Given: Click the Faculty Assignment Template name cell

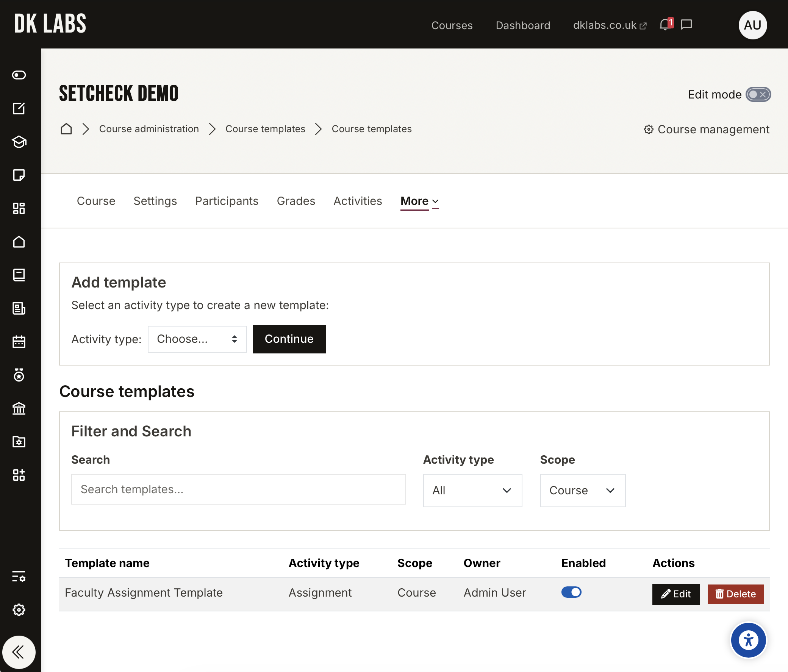Looking at the screenshot, I should pyautogui.click(x=144, y=592).
